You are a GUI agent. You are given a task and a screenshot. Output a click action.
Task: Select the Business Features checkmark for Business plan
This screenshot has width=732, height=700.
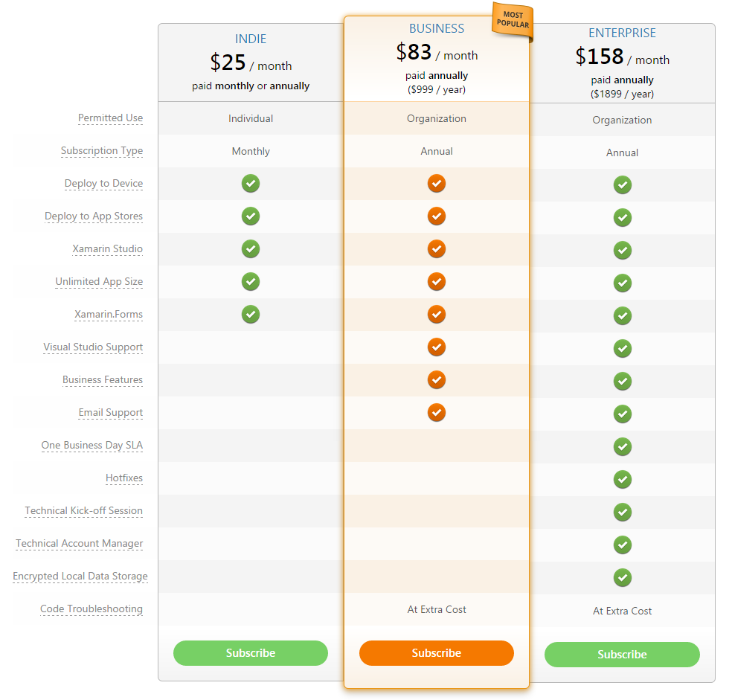click(x=437, y=380)
